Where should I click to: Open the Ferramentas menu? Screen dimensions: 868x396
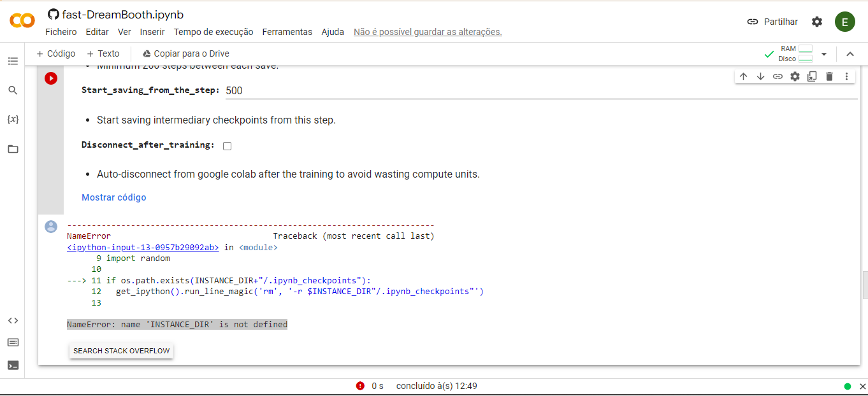click(287, 31)
